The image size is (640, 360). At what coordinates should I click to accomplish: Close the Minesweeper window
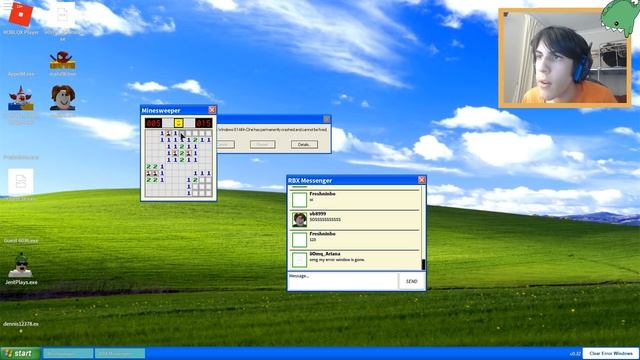tap(212, 110)
